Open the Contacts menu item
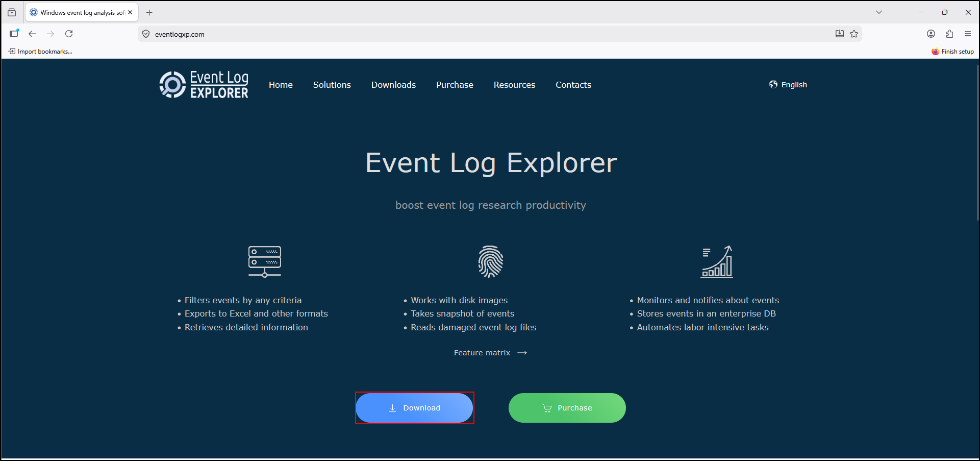 [573, 85]
